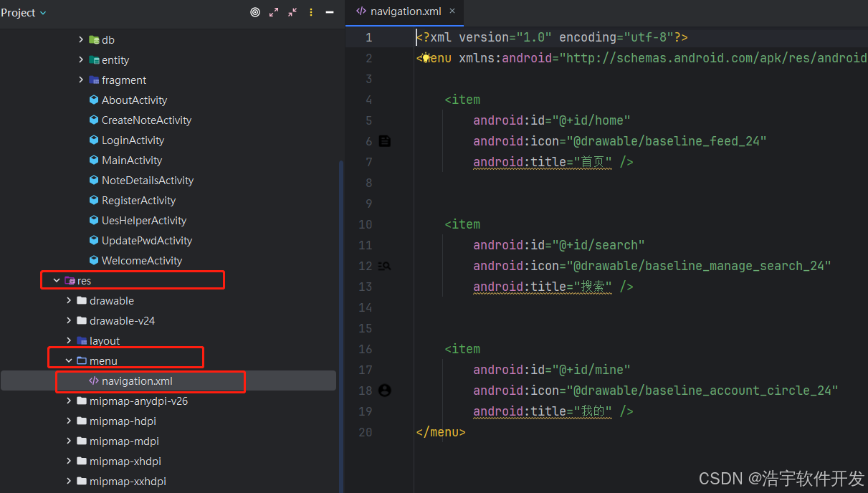Expand the mipmap-anydpi-v26 folder
The height and width of the screenshot is (493, 868).
coord(69,401)
